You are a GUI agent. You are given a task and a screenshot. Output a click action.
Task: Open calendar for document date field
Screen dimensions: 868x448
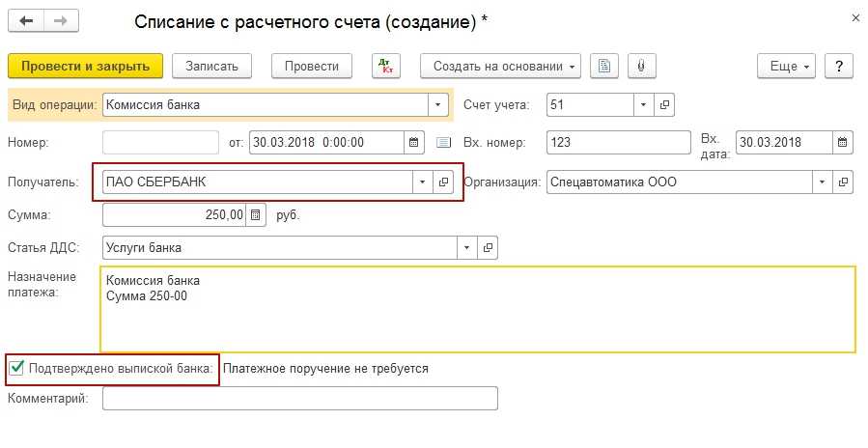pyautogui.click(x=413, y=142)
